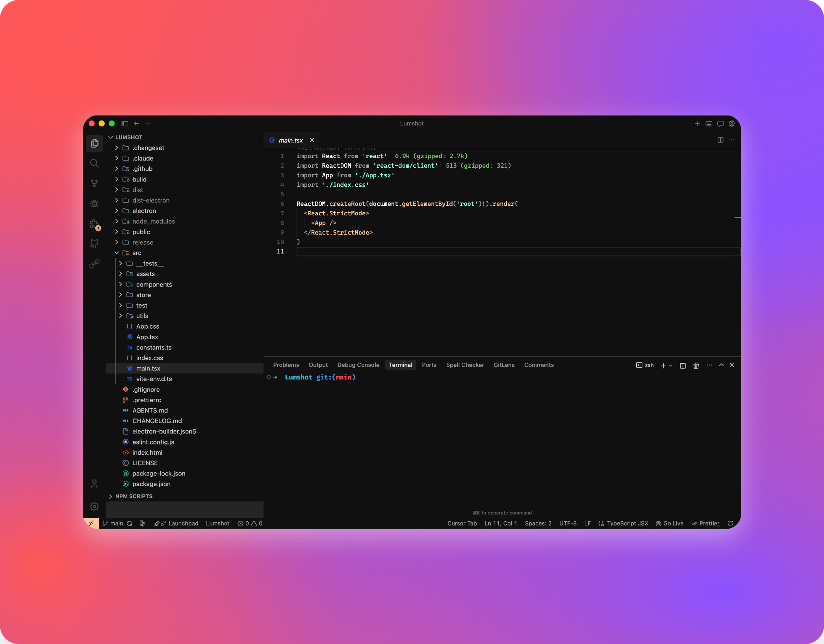The height and width of the screenshot is (644, 824).
Task: Expand the components folder
Action: coord(154,284)
